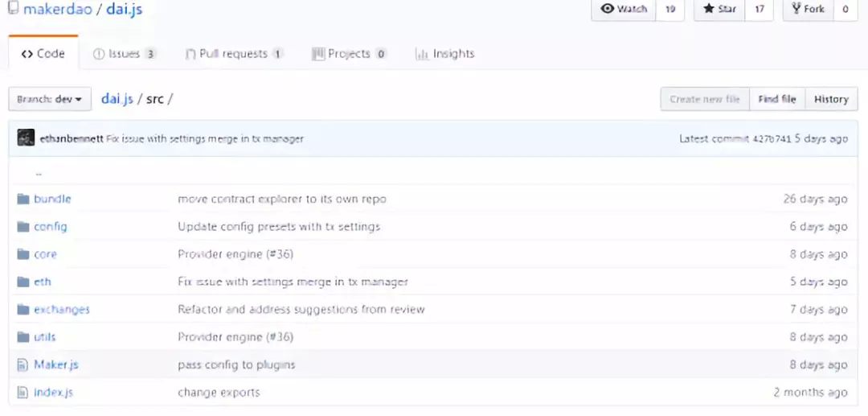Click the watchers count 19

pos(670,9)
